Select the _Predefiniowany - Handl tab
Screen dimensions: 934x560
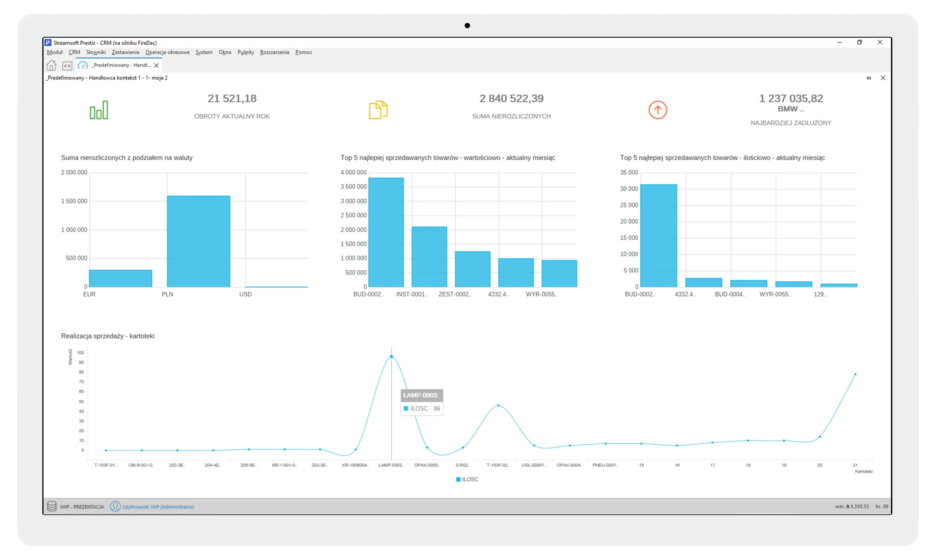pos(117,65)
